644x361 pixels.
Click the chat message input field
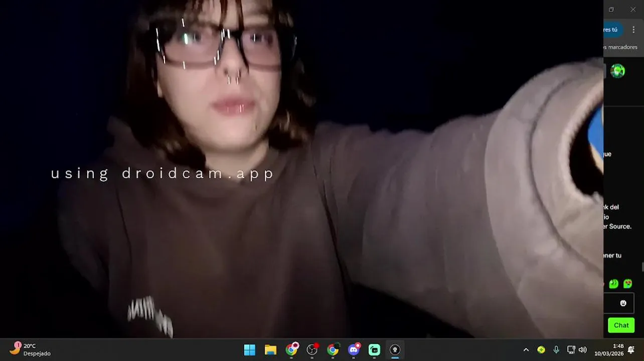click(x=619, y=303)
